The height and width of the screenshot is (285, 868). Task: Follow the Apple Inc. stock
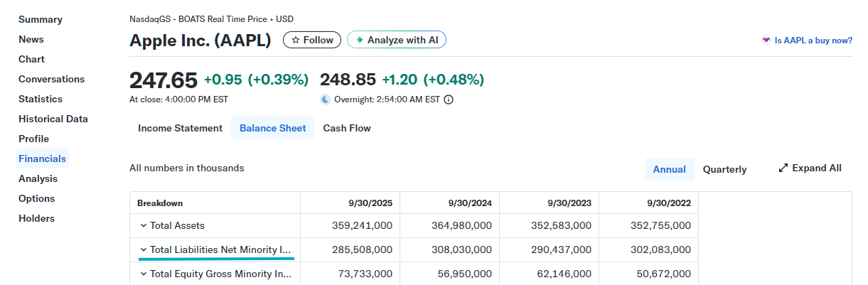coord(312,40)
